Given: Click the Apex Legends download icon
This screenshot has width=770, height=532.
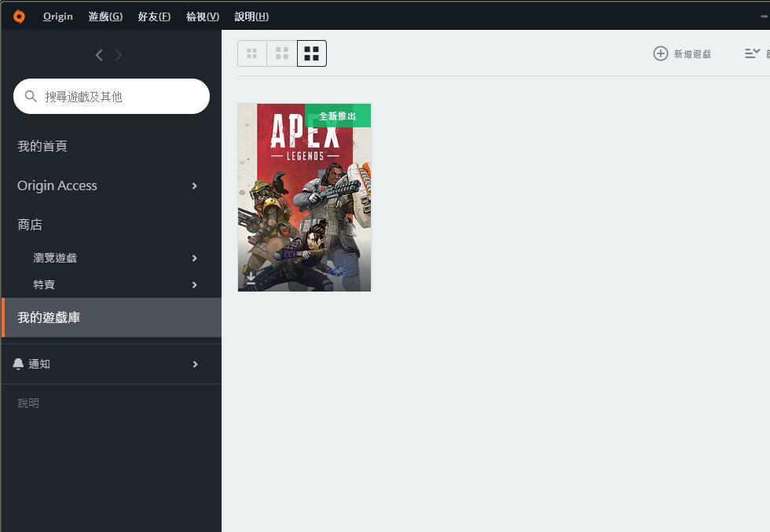Looking at the screenshot, I should [251, 278].
